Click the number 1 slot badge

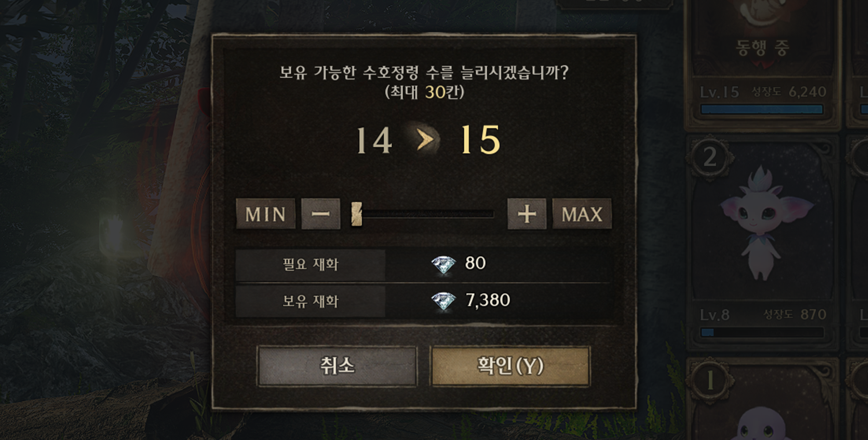[x=710, y=380]
